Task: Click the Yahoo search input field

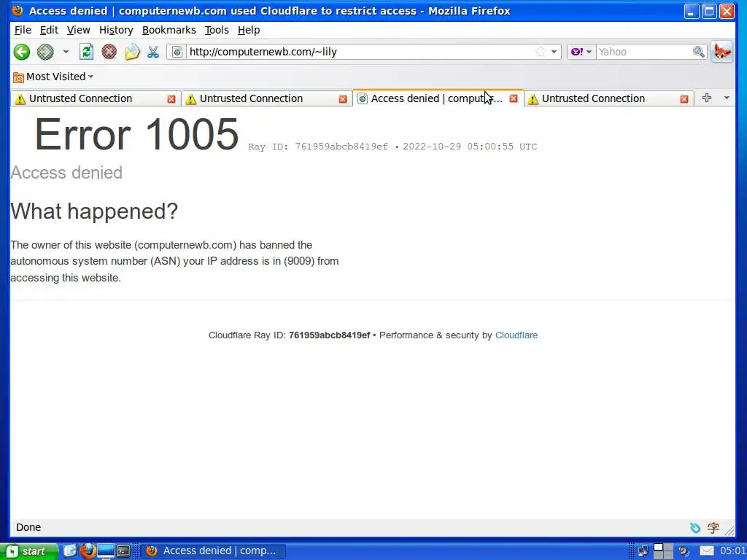Action: tap(644, 52)
